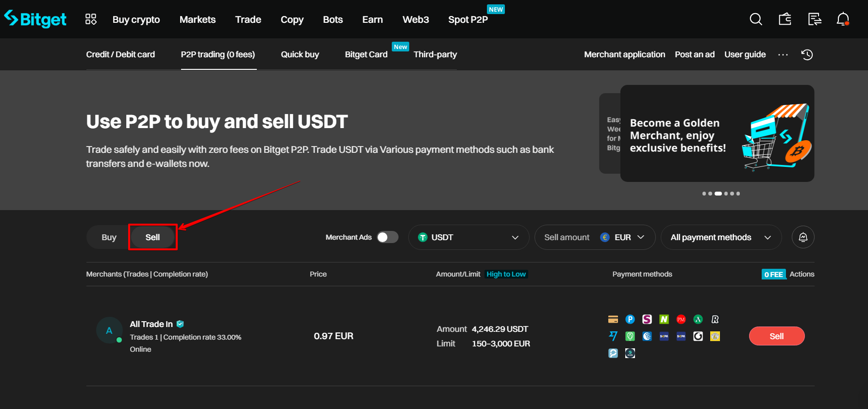Open Spot P2P in the top menu
This screenshot has width=868, height=409.
click(468, 19)
